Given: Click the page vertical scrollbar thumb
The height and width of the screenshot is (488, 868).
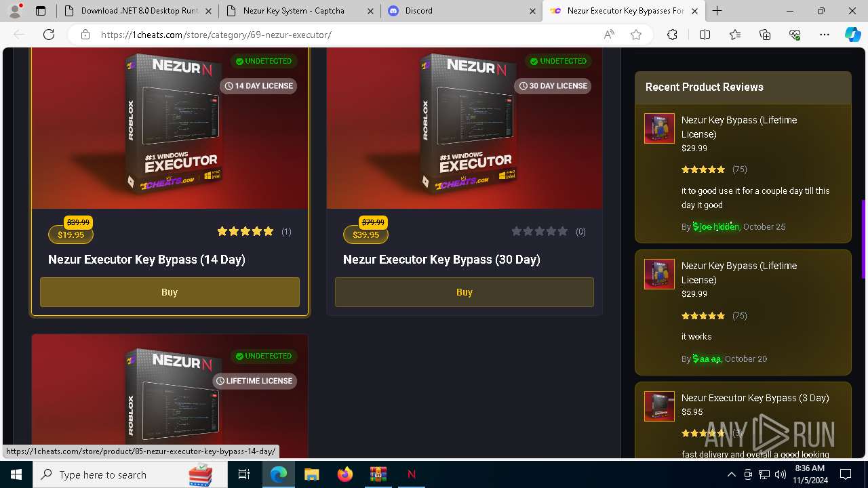Looking at the screenshot, I should tap(863, 239).
